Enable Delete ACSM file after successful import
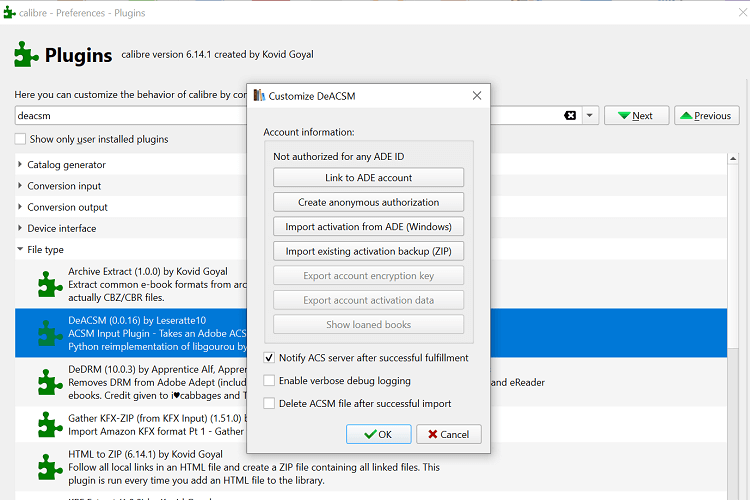 click(x=269, y=403)
